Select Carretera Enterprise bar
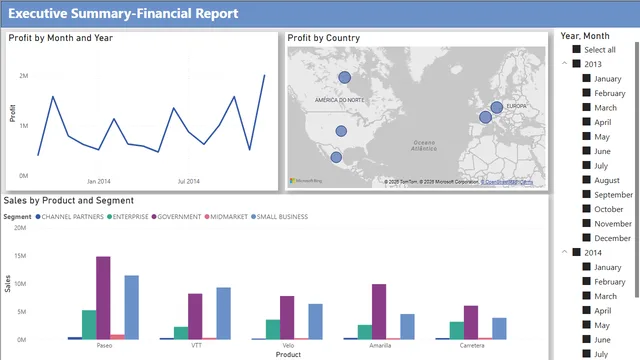This screenshot has width=640, height=360. [x=457, y=331]
